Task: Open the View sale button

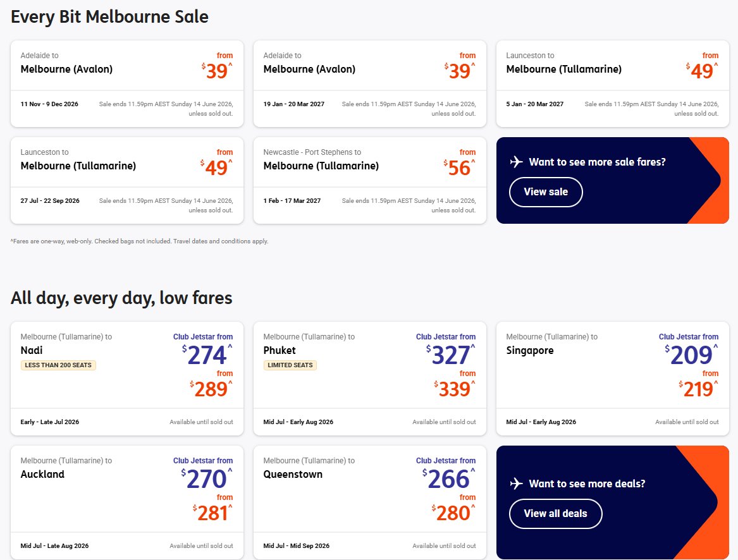Action: coord(546,192)
